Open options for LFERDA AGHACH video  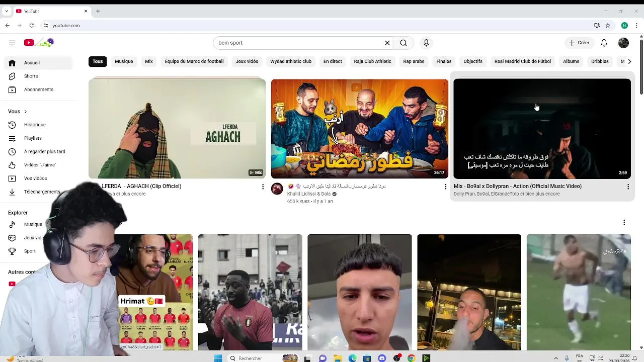[x=263, y=187]
